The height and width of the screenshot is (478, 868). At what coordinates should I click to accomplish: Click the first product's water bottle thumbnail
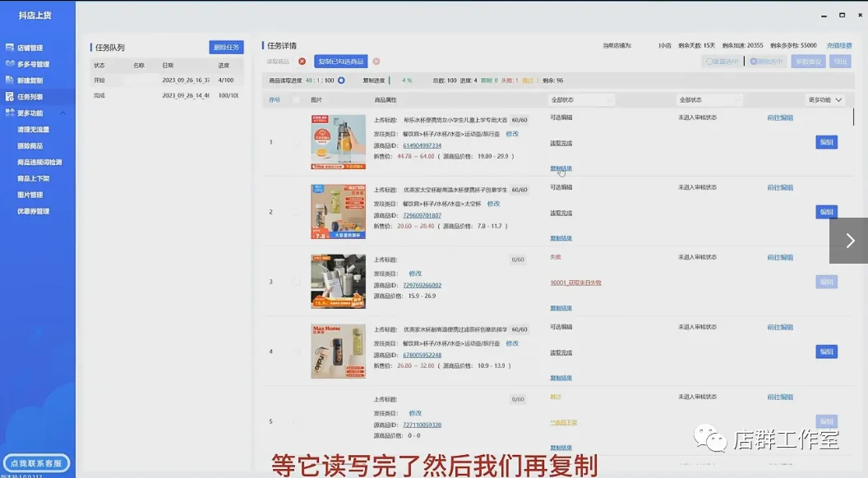pyautogui.click(x=338, y=142)
